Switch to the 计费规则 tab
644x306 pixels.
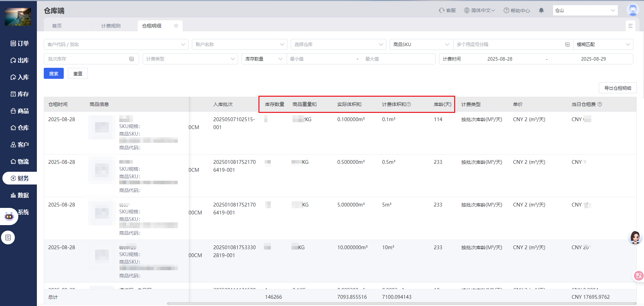[x=111, y=26]
